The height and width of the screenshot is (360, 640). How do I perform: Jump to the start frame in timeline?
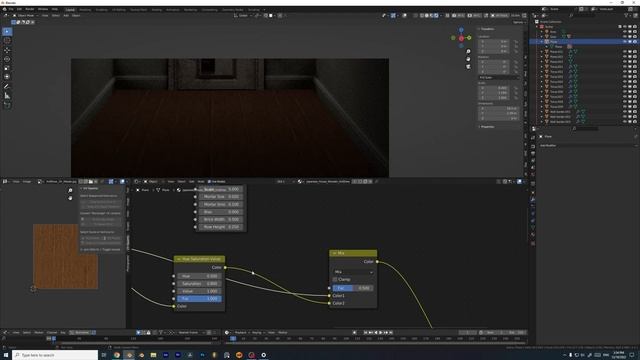click(366, 333)
